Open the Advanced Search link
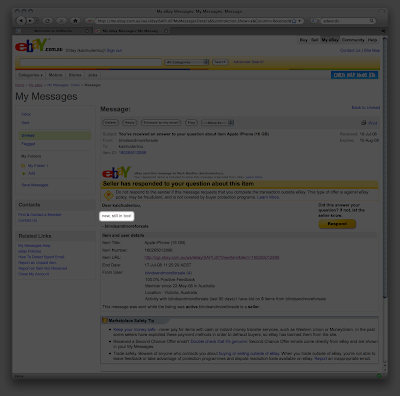400x396 pixels. (x=249, y=62)
